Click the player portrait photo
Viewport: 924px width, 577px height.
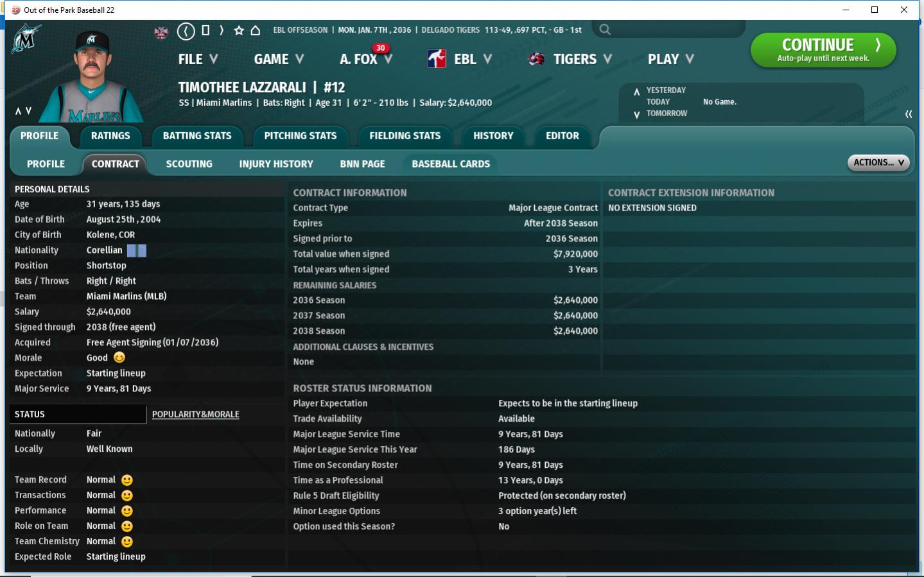(92, 77)
